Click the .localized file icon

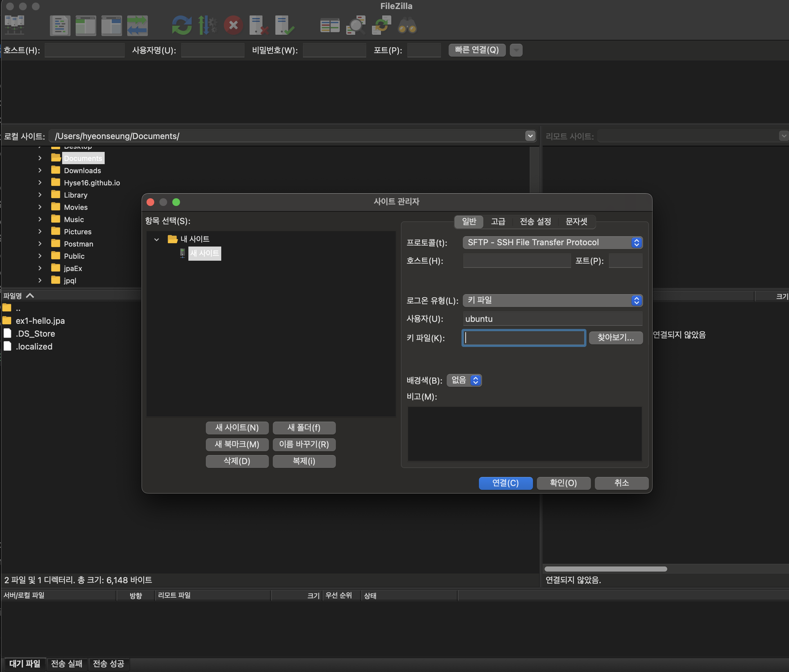coord(7,346)
